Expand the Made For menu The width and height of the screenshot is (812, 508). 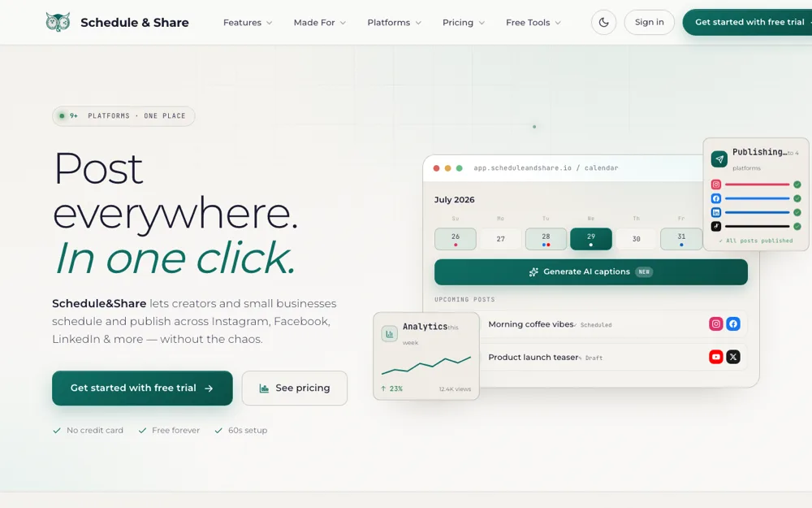tap(319, 22)
